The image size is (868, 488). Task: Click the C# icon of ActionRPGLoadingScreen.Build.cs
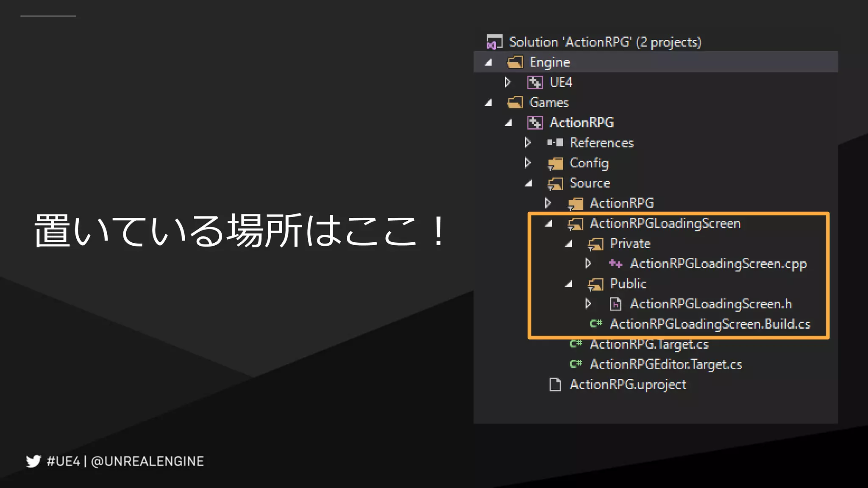point(596,324)
